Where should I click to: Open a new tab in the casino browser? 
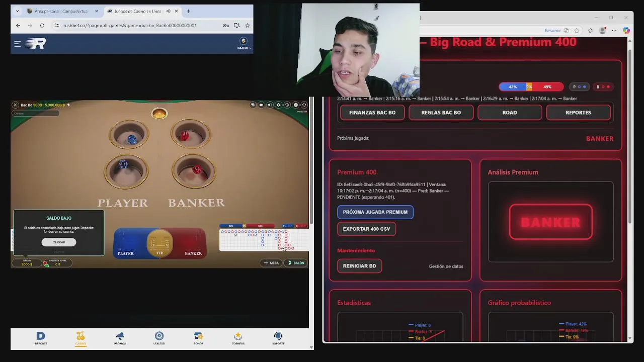click(x=188, y=11)
